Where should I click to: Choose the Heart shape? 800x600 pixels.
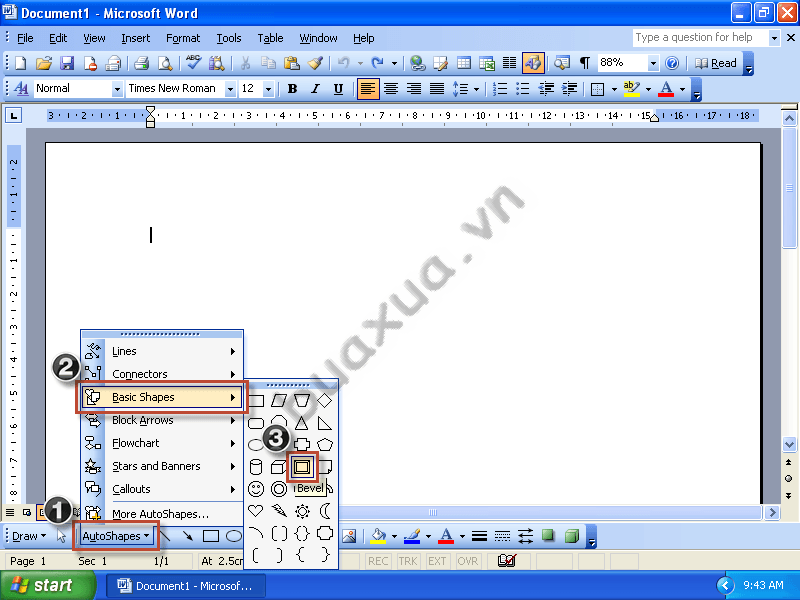(x=256, y=510)
